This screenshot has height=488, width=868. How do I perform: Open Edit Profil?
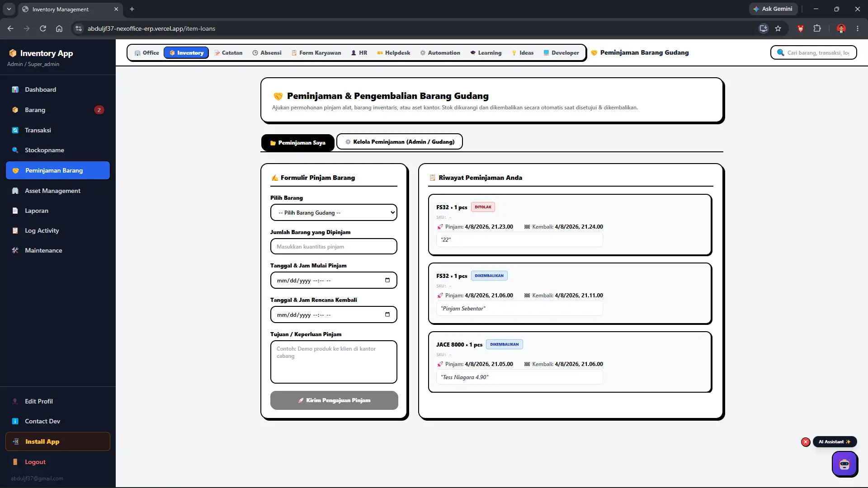(58, 401)
